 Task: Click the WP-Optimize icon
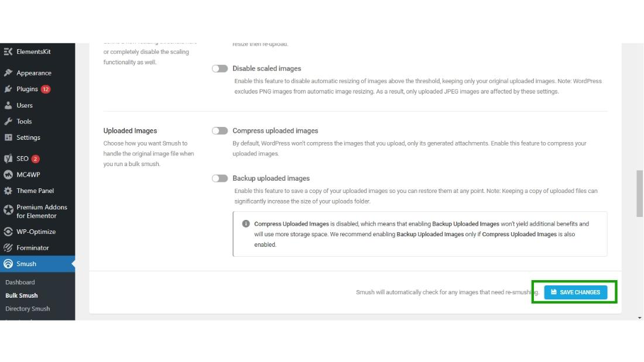pos(8,232)
